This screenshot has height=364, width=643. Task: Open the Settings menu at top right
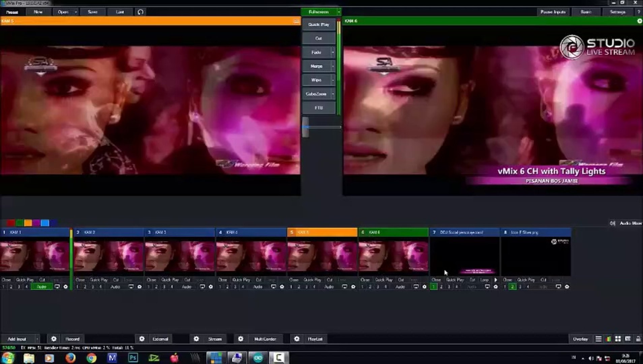pos(617,12)
